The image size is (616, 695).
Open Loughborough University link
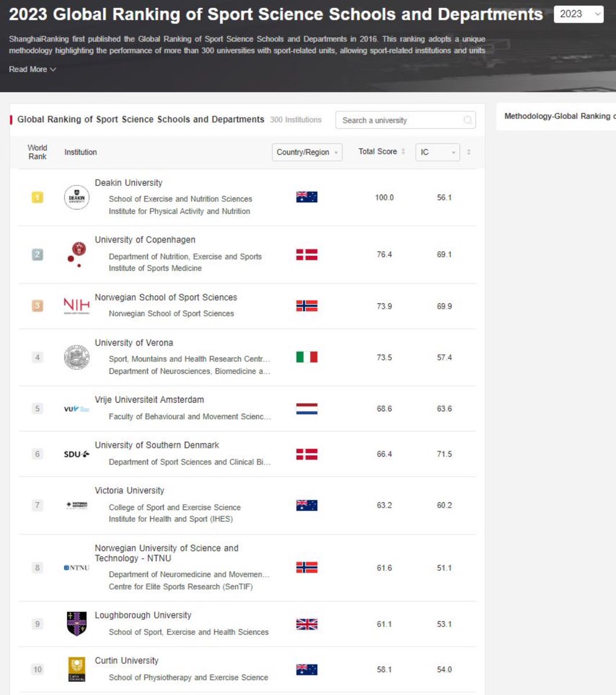point(143,615)
